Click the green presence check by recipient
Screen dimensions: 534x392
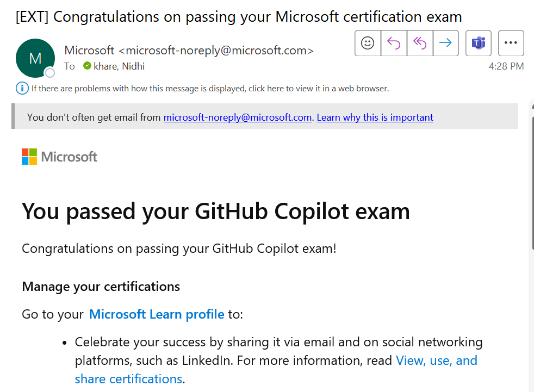pos(87,66)
